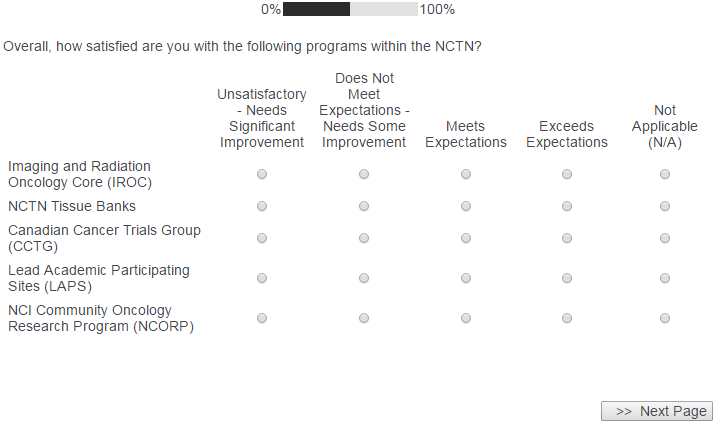Select Does Not Meet Expectations for NCORP
The height and width of the screenshot is (433, 718).
364,318
